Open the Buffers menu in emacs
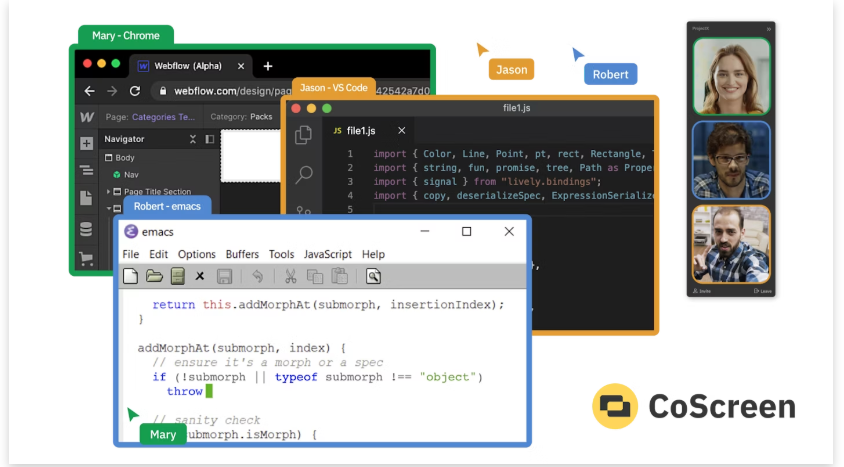Screen dimensions: 844x467 (x=242, y=254)
